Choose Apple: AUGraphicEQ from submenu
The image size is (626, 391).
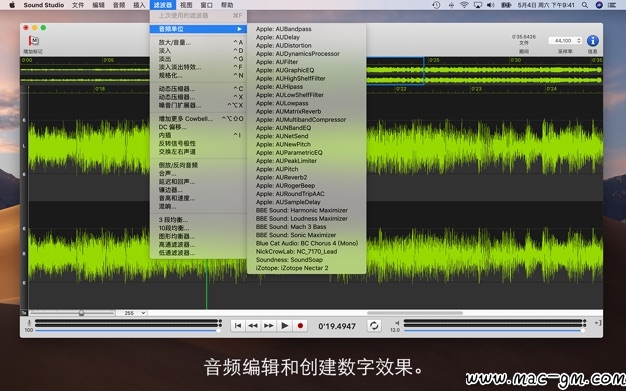pyautogui.click(x=285, y=70)
